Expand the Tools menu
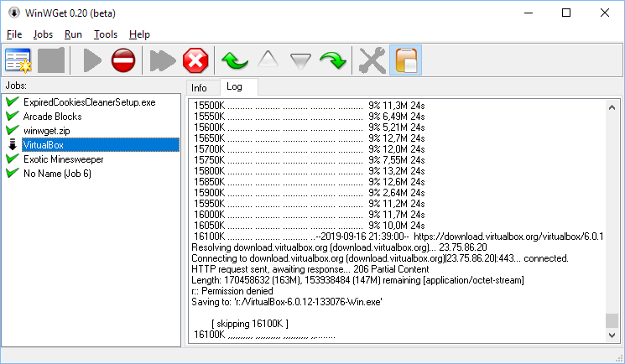625x364 pixels. (x=106, y=34)
